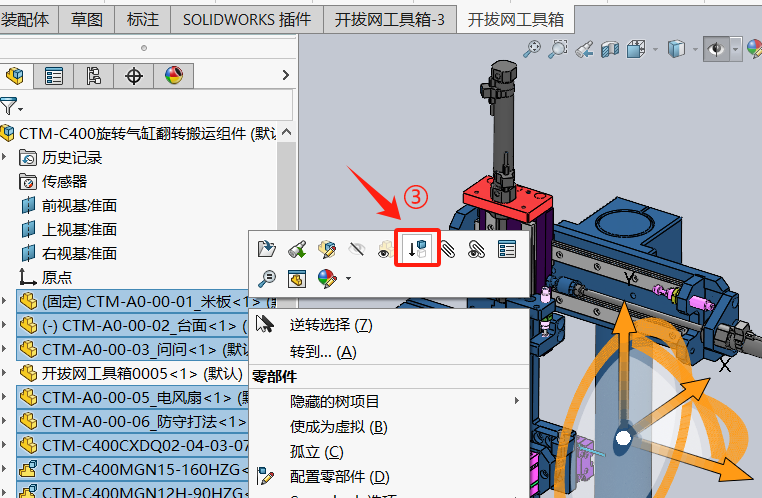Switch to the SOLIDWORKS 插件 tab
762x498 pixels.
tap(247, 20)
